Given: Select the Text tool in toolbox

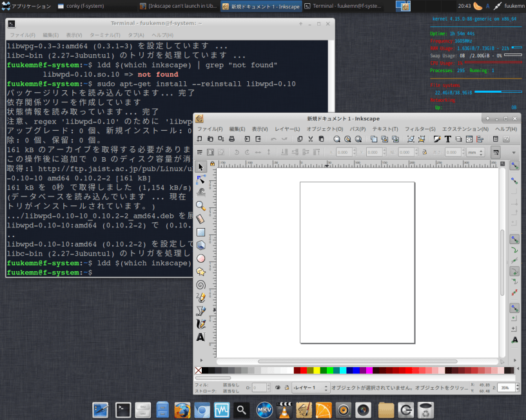Looking at the screenshot, I should (x=200, y=337).
